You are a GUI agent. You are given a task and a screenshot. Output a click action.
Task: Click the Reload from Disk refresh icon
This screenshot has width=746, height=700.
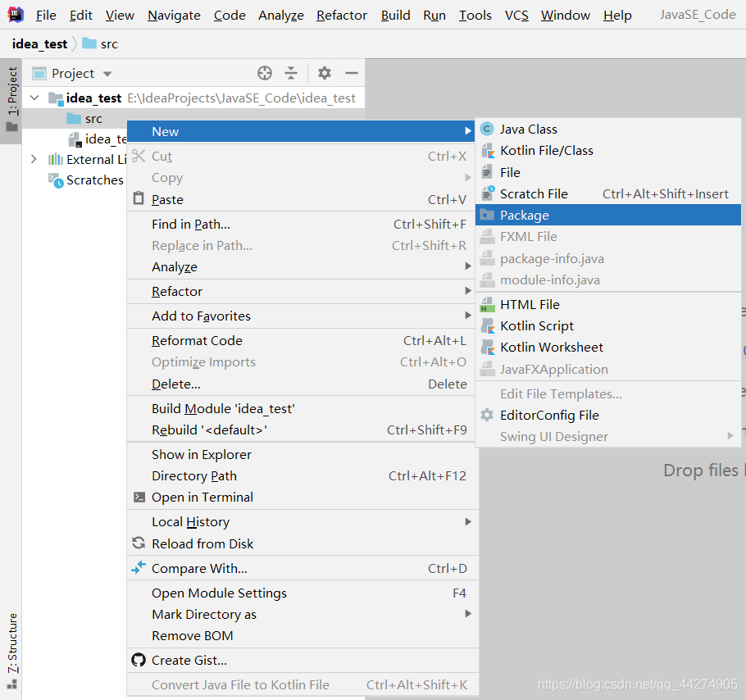point(139,543)
